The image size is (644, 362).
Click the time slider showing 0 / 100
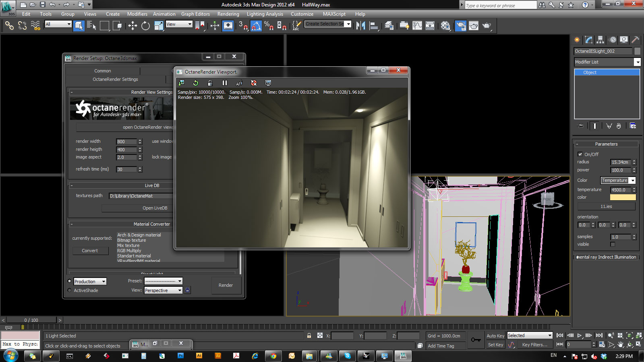pos(31,320)
